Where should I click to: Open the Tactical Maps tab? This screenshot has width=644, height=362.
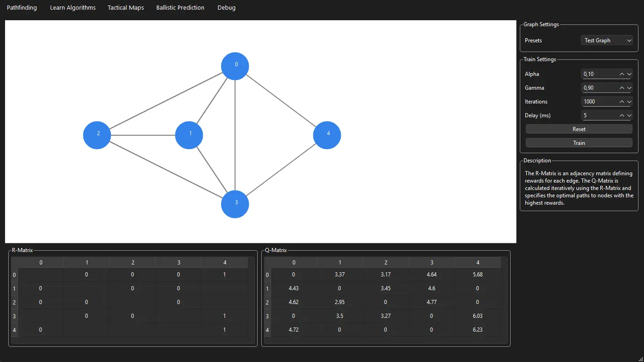pyautogui.click(x=126, y=8)
